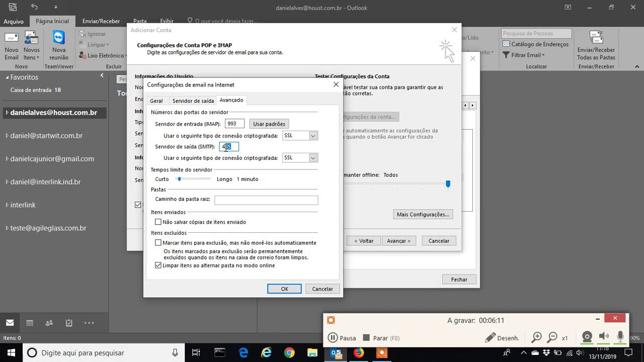Select Caixa de entrada in Favoritos
The width and height of the screenshot is (644, 362).
[x=36, y=90]
